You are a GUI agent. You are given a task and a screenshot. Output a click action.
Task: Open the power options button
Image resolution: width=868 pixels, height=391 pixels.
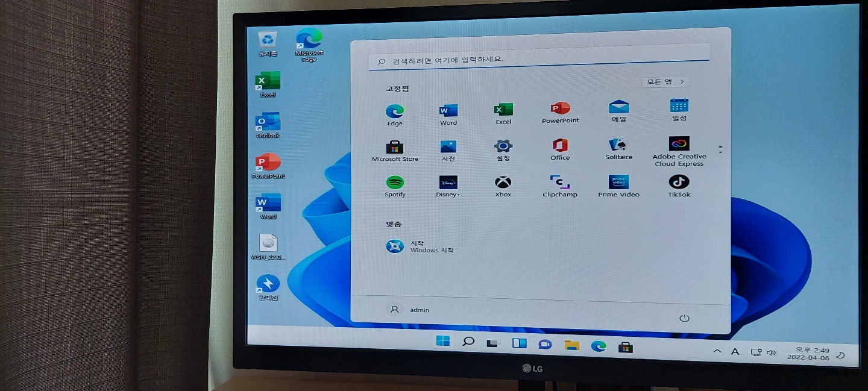(x=684, y=318)
